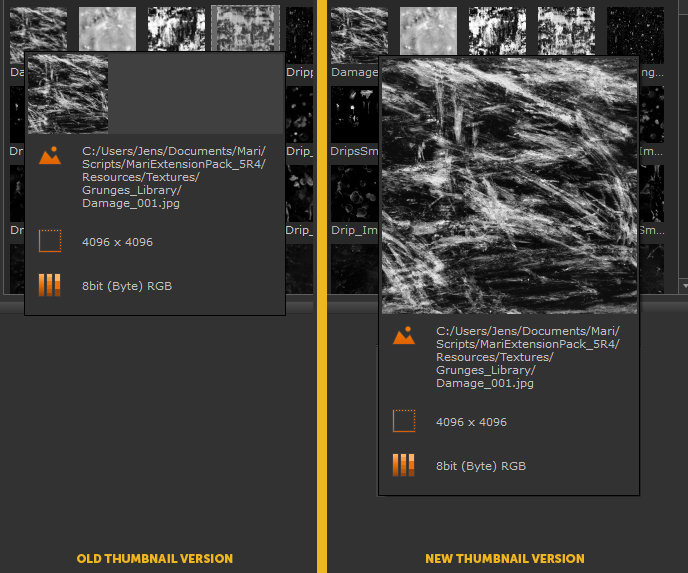The height and width of the screenshot is (573, 688).
Task: Click the OLD THUMBNAIL VERSION caption
Action: point(155,558)
